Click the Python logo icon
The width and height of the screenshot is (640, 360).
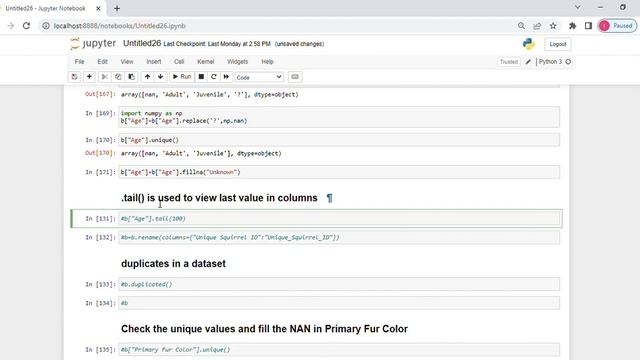click(529, 44)
